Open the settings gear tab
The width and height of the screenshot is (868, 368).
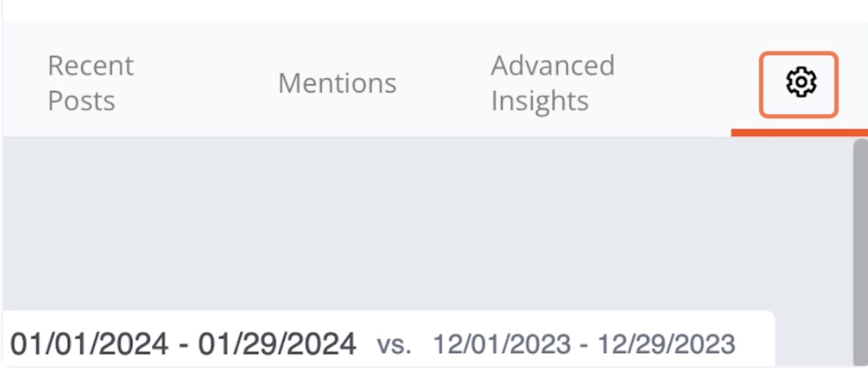coord(799,83)
